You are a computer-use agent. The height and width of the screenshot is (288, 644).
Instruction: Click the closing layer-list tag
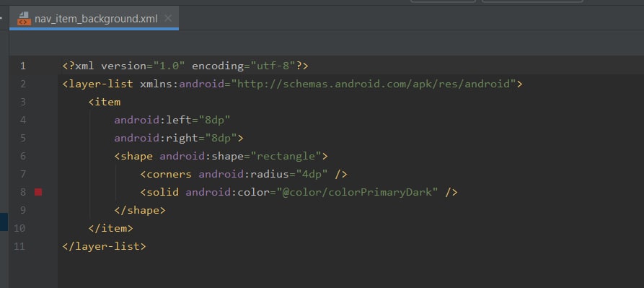click(105, 247)
